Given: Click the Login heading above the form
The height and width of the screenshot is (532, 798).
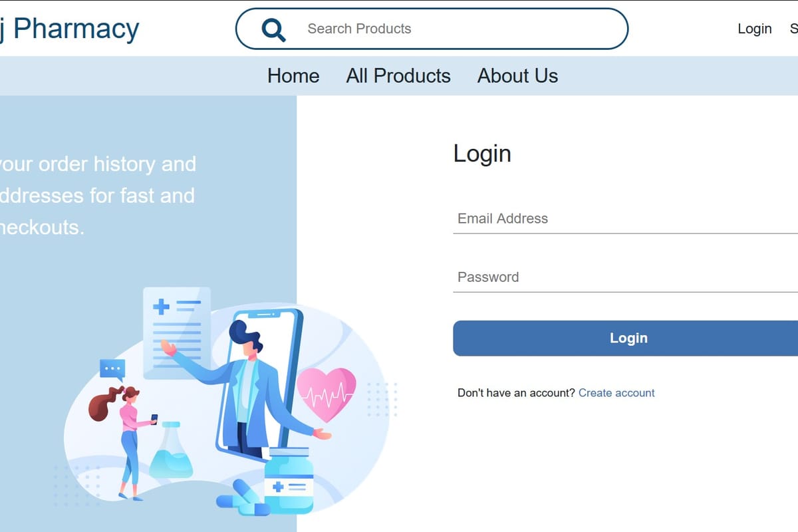Looking at the screenshot, I should [x=482, y=154].
